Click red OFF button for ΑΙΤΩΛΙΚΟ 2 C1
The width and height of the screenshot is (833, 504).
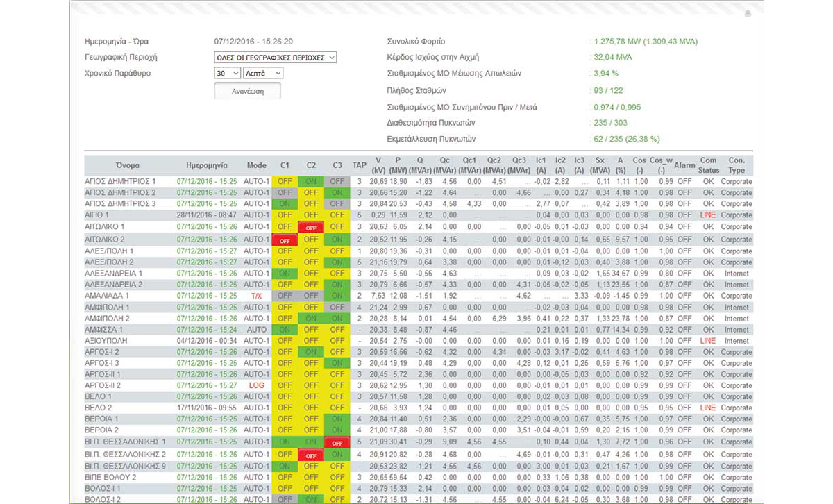point(283,240)
